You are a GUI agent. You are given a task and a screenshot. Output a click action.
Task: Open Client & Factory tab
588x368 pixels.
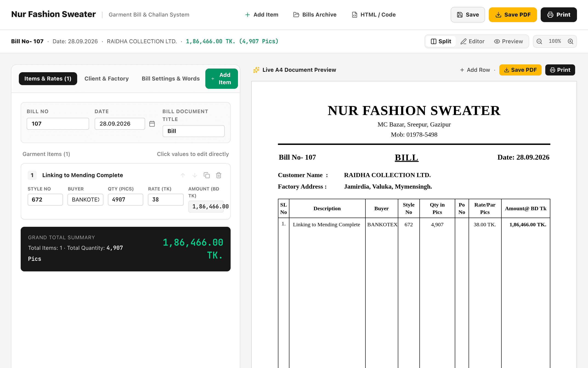point(106,79)
